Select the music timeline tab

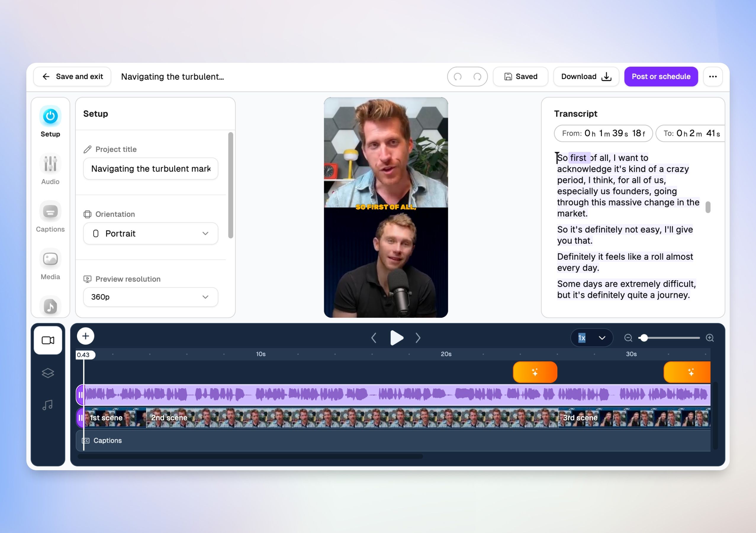pos(48,405)
